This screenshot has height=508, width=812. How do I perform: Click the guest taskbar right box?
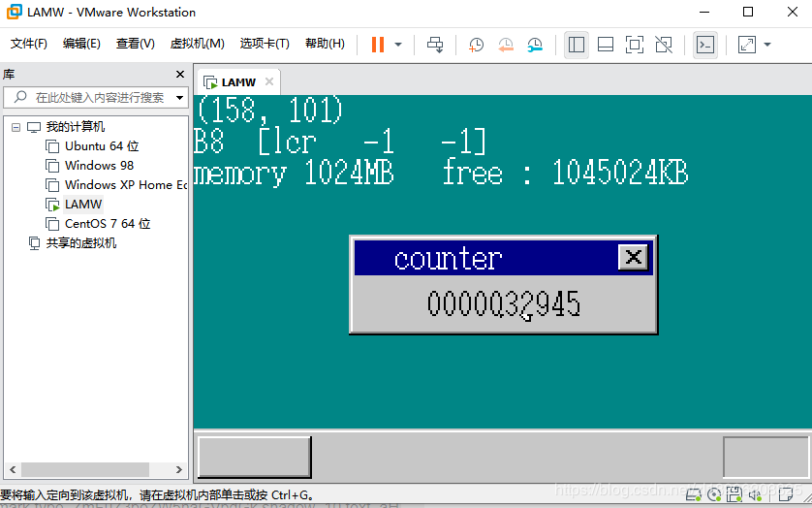pyautogui.click(x=765, y=457)
